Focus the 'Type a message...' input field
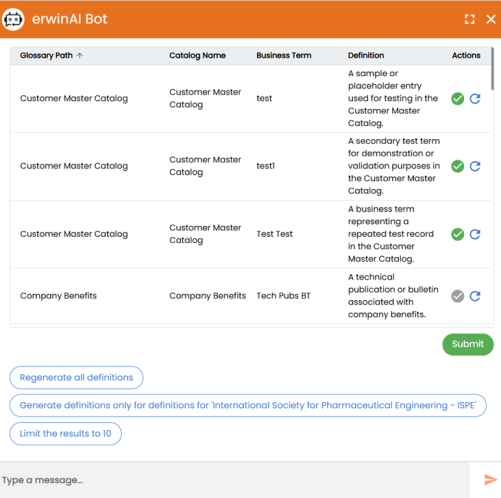This screenshot has height=498, width=501. click(x=235, y=480)
